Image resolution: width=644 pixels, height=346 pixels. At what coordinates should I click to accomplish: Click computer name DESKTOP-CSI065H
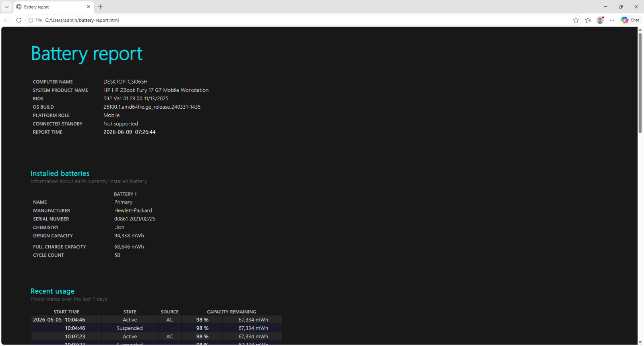pos(126,82)
